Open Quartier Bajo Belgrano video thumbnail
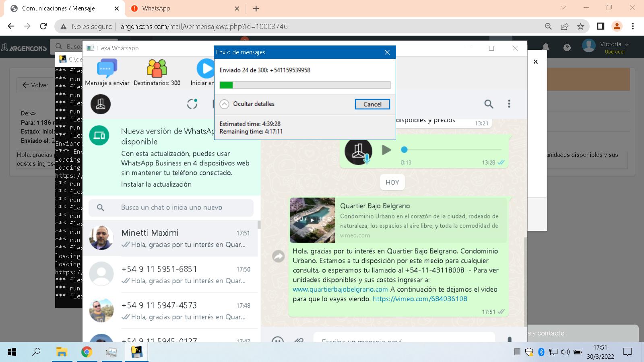 [x=312, y=220]
